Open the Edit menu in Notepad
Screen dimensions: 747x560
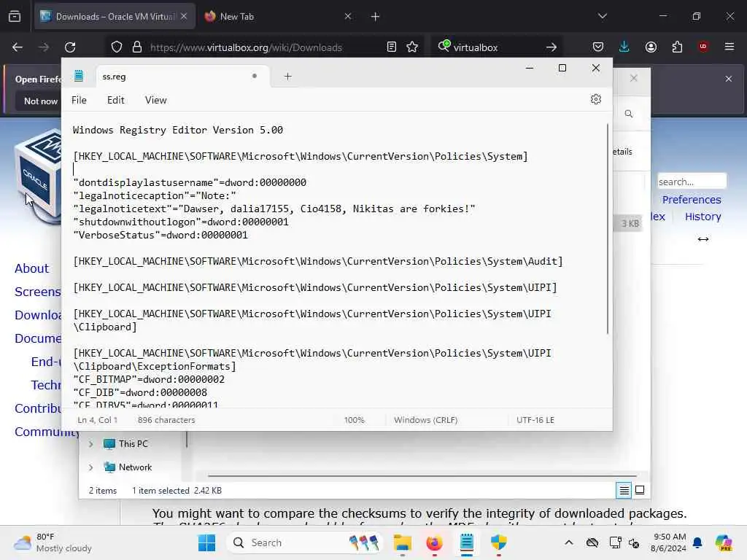tap(116, 100)
